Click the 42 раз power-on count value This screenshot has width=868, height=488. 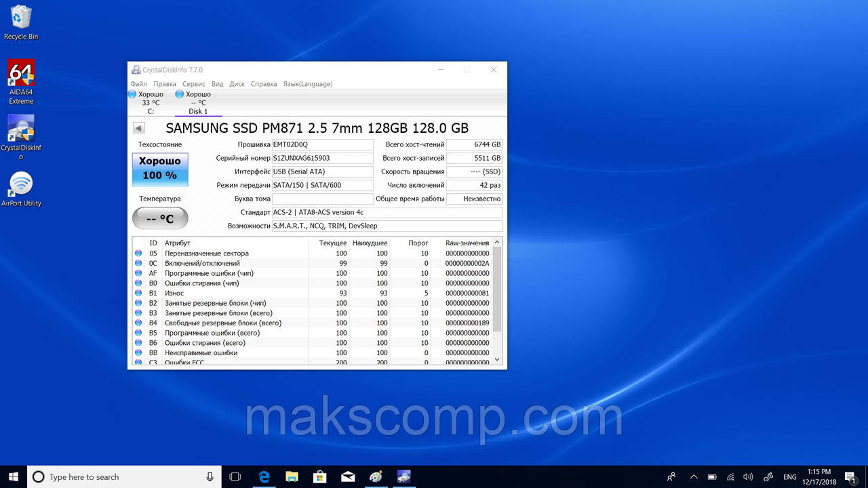click(x=475, y=185)
